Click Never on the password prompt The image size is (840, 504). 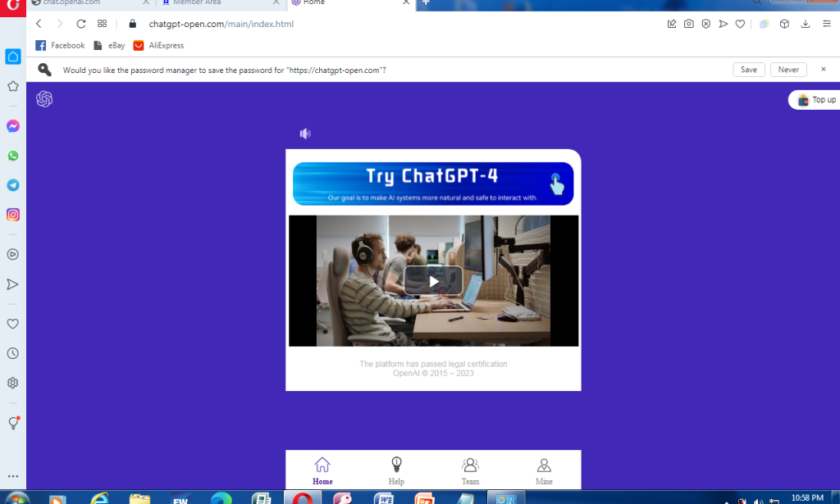787,70
